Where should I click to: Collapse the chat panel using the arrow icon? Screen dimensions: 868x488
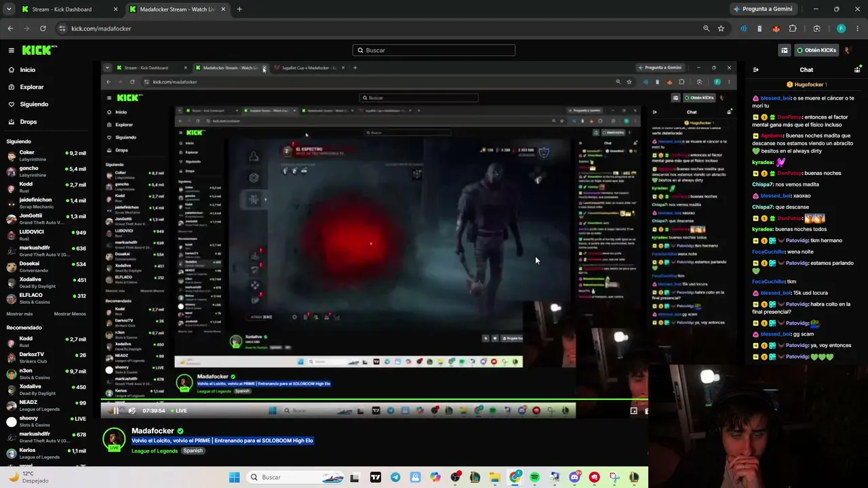(x=755, y=70)
